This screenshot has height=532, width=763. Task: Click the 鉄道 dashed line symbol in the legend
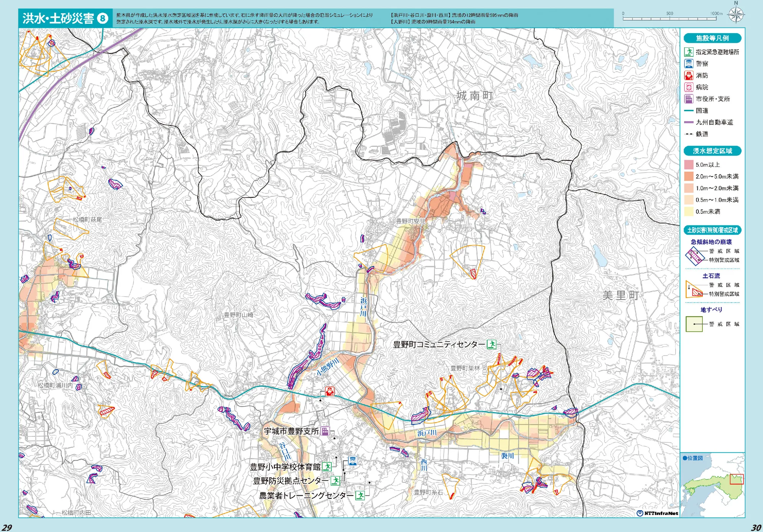tap(689, 134)
